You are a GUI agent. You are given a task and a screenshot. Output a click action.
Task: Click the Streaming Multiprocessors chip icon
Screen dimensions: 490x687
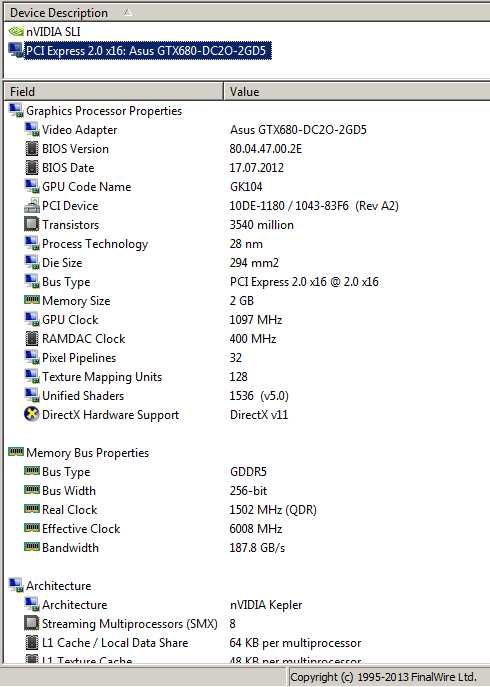pos(32,623)
